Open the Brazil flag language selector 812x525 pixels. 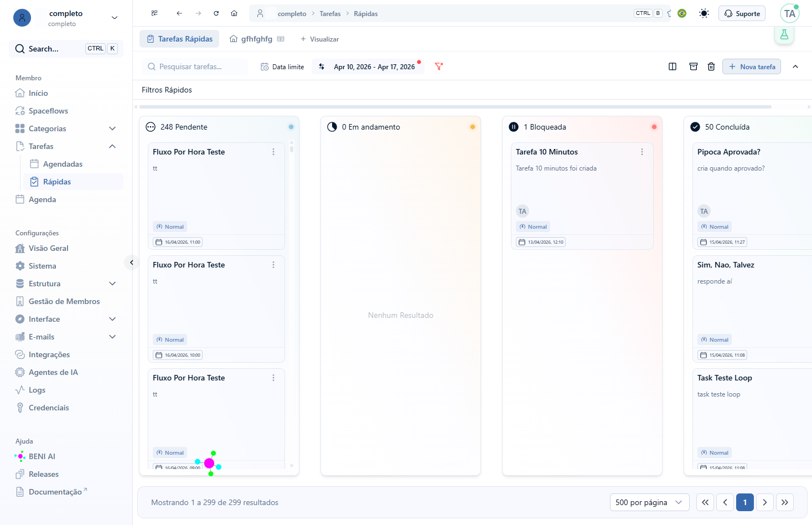click(682, 13)
